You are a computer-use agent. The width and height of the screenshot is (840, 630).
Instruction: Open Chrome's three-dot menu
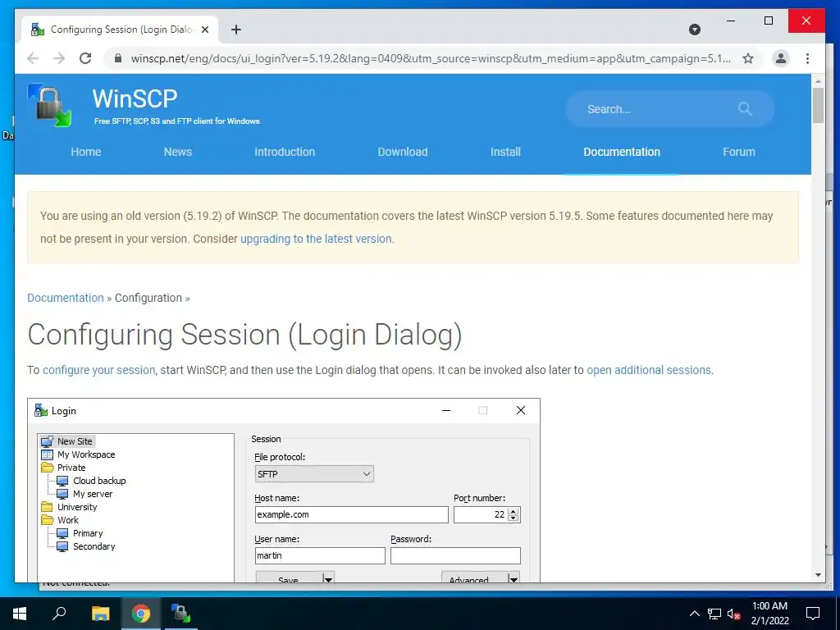(807, 58)
